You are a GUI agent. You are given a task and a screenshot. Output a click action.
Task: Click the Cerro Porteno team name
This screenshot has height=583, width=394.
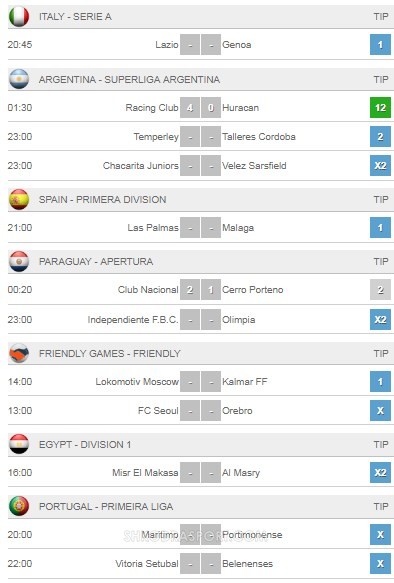click(x=252, y=290)
